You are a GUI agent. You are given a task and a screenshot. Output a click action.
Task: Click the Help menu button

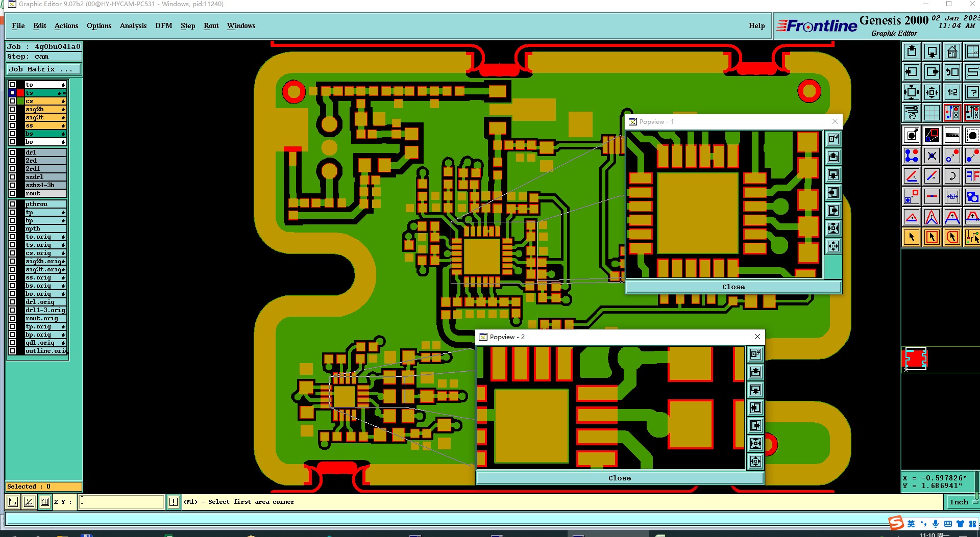(x=757, y=25)
